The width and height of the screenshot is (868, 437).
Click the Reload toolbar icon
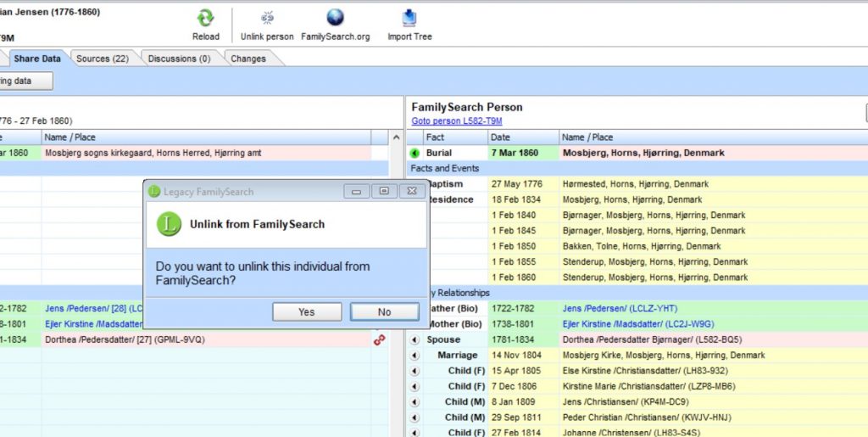coord(205,19)
